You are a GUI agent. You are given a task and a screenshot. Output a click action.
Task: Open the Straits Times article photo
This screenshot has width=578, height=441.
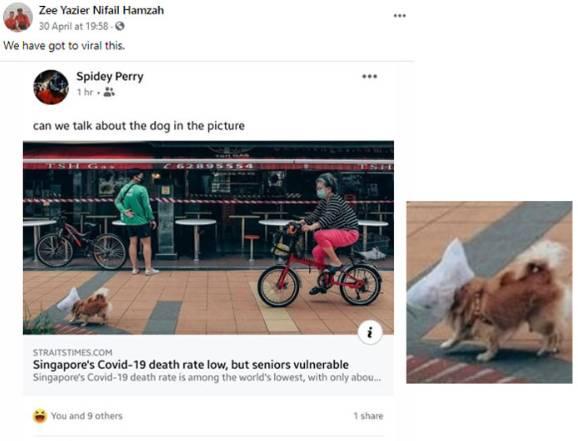tap(208, 238)
